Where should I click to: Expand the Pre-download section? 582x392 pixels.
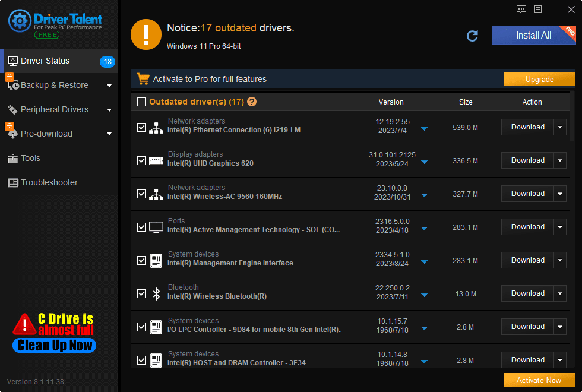pyautogui.click(x=109, y=134)
